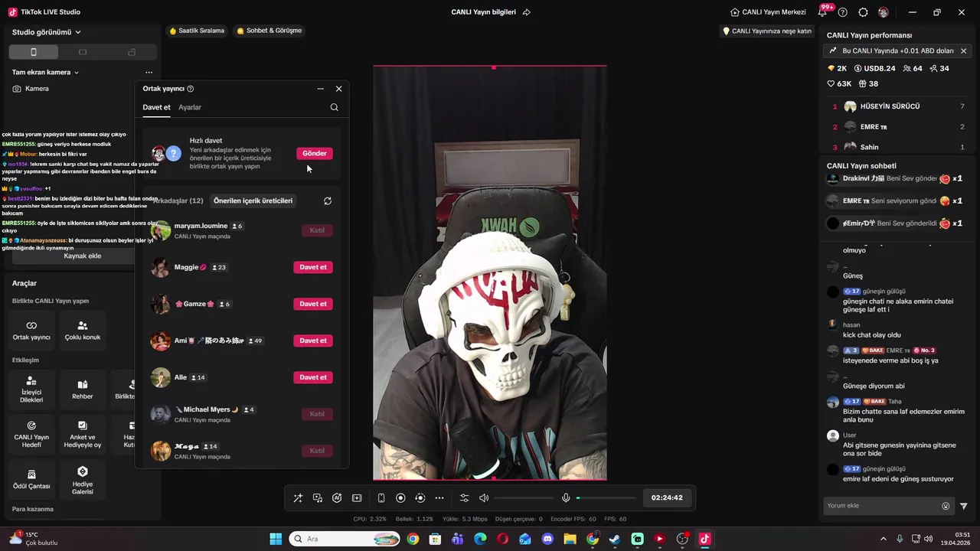Viewport: 980px width, 551px height.
Task: Open the audio mixer settings icon
Action: pos(464,497)
